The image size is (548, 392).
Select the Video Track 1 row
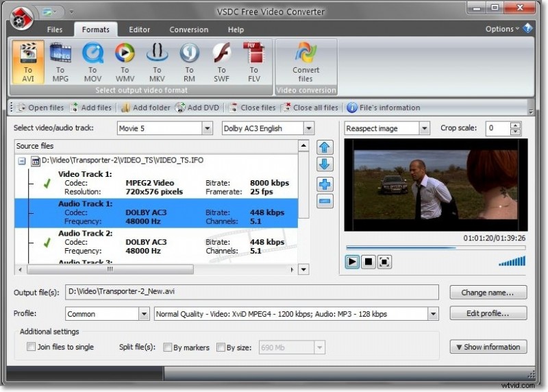156,183
